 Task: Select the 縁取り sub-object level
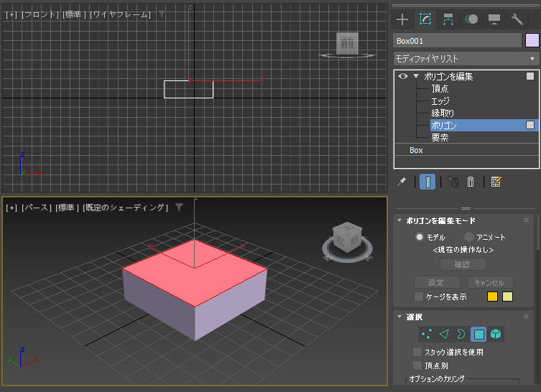pyautogui.click(x=443, y=113)
